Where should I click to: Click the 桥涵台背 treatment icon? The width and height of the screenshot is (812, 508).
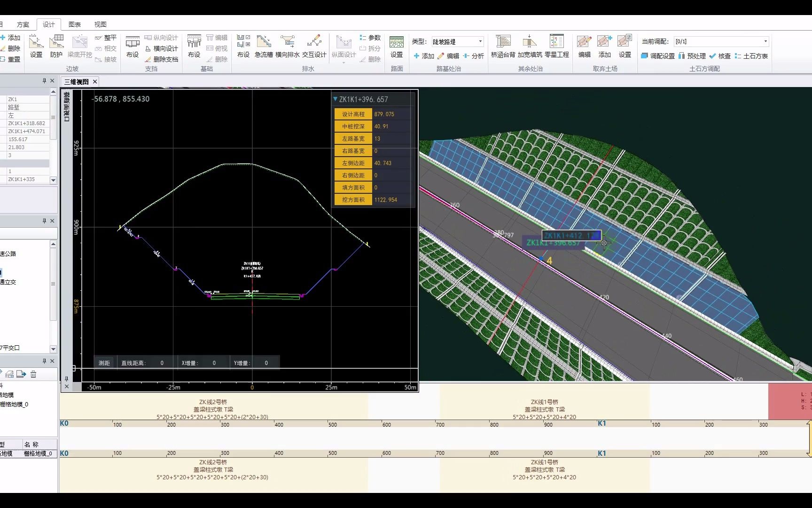(x=503, y=47)
